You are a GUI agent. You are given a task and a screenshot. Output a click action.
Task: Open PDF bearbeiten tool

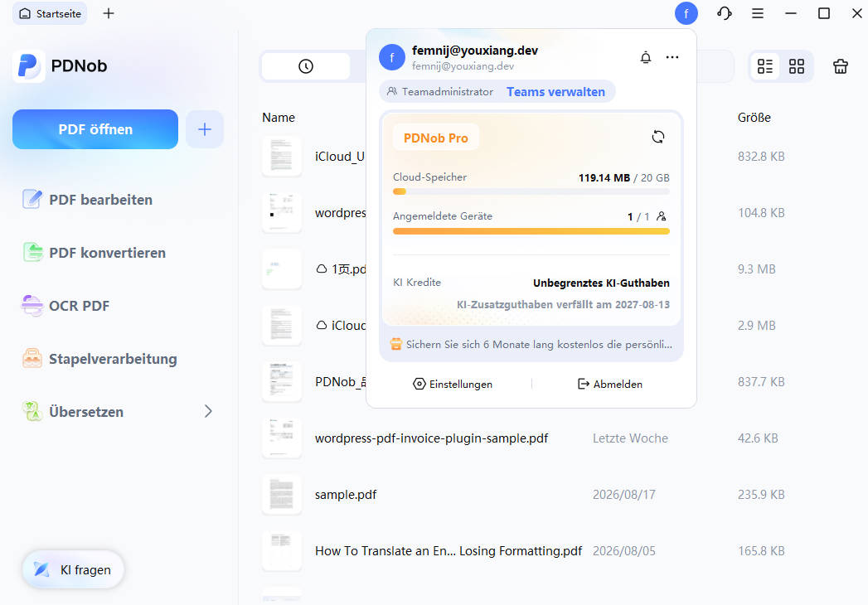coord(88,199)
